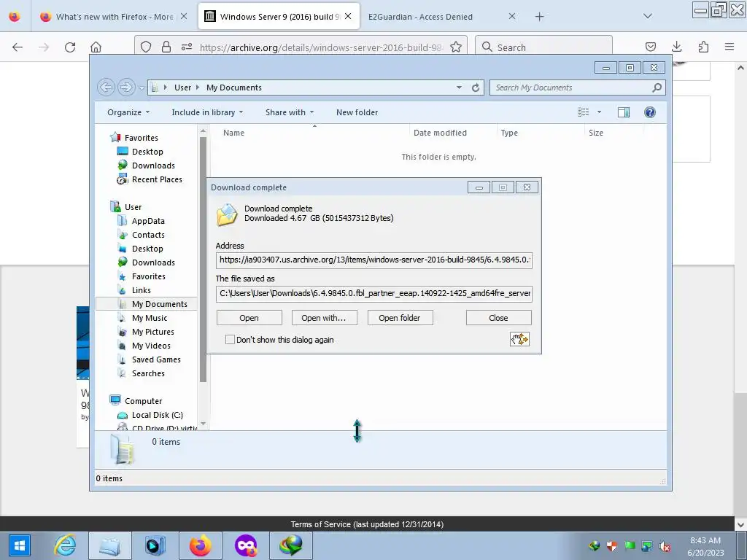Click the hand-and-arrows icon in the download dialog

point(519,339)
